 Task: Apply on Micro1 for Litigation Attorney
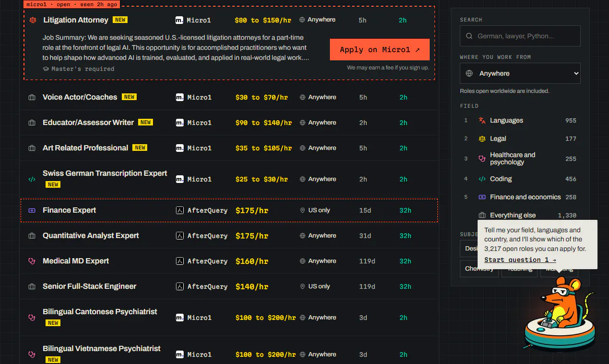tap(380, 50)
